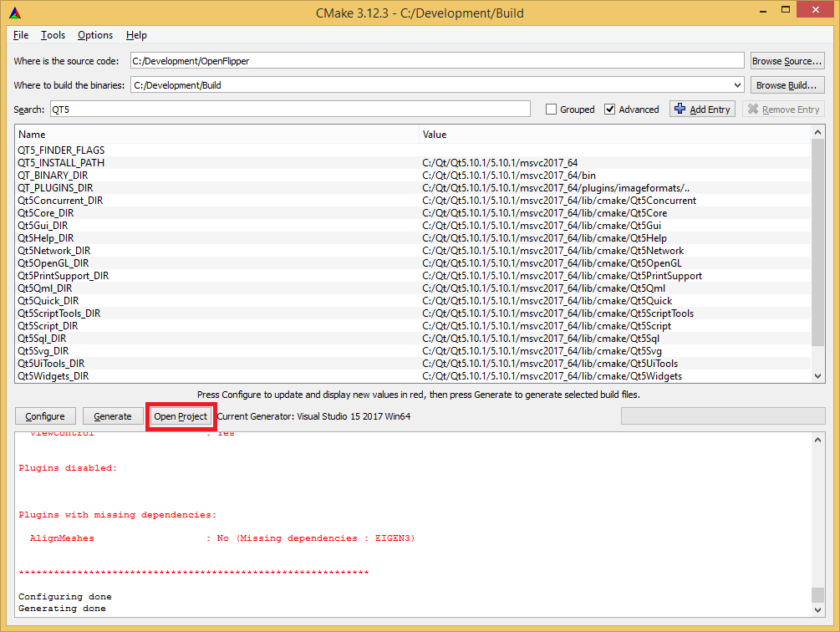This screenshot has width=840, height=632.
Task: Click Browse Build to pick build folder
Action: click(787, 84)
